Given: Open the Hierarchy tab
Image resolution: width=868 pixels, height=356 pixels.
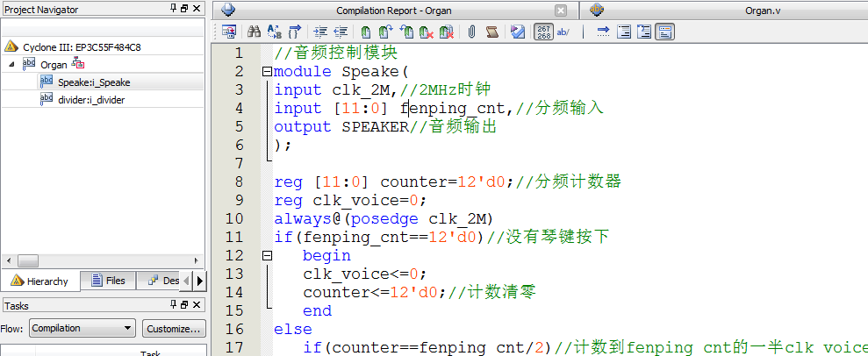Looking at the screenshot, I should click(x=39, y=281).
